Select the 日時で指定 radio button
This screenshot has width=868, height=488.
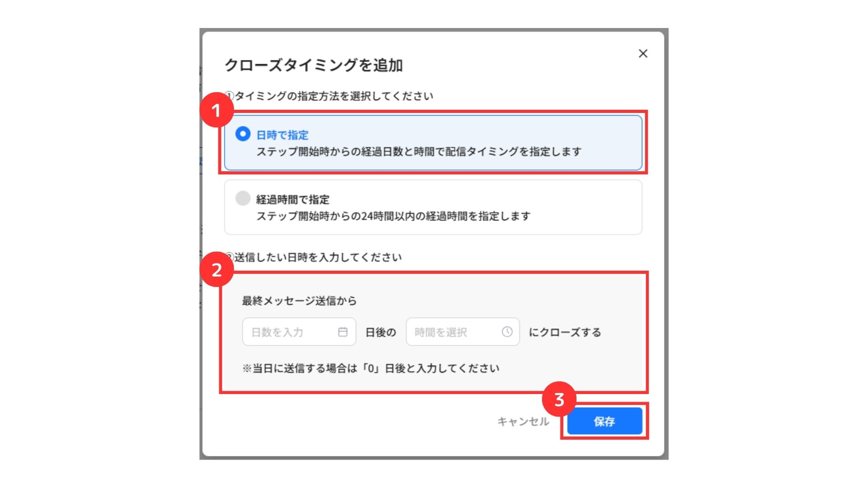pos(243,134)
